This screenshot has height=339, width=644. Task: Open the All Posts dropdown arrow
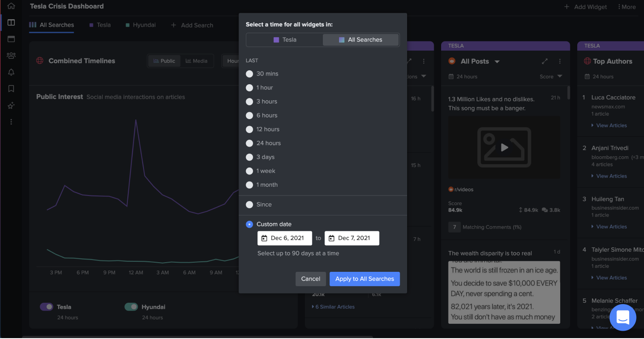click(x=497, y=62)
